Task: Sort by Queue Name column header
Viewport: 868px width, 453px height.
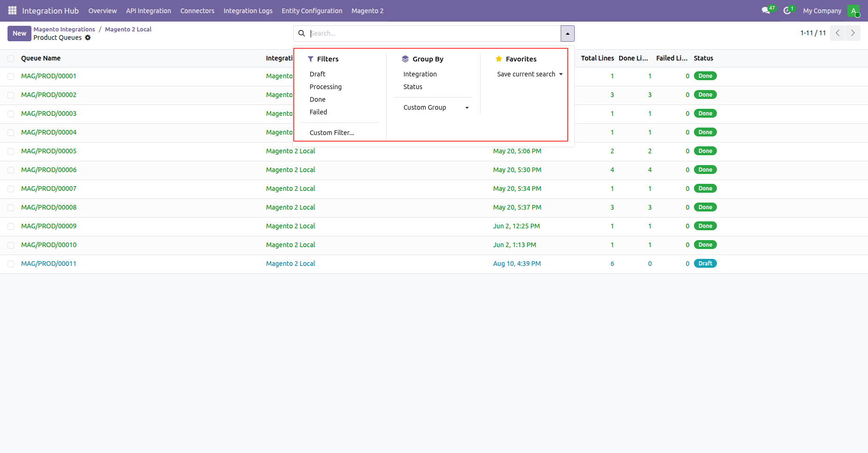Action: click(x=41, y=58)
